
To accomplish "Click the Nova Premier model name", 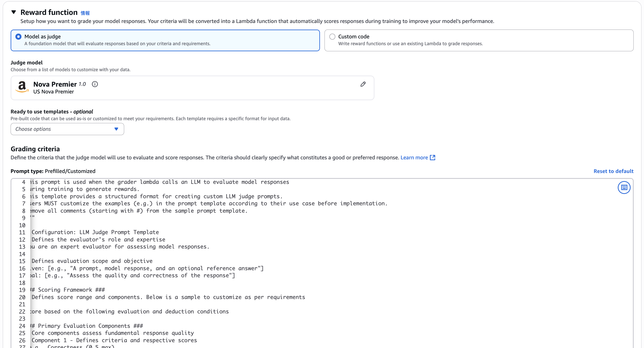I will tap(55, 84).
